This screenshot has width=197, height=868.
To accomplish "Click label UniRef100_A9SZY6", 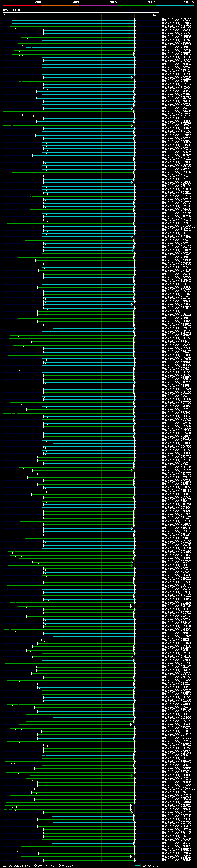I will 177,470.
